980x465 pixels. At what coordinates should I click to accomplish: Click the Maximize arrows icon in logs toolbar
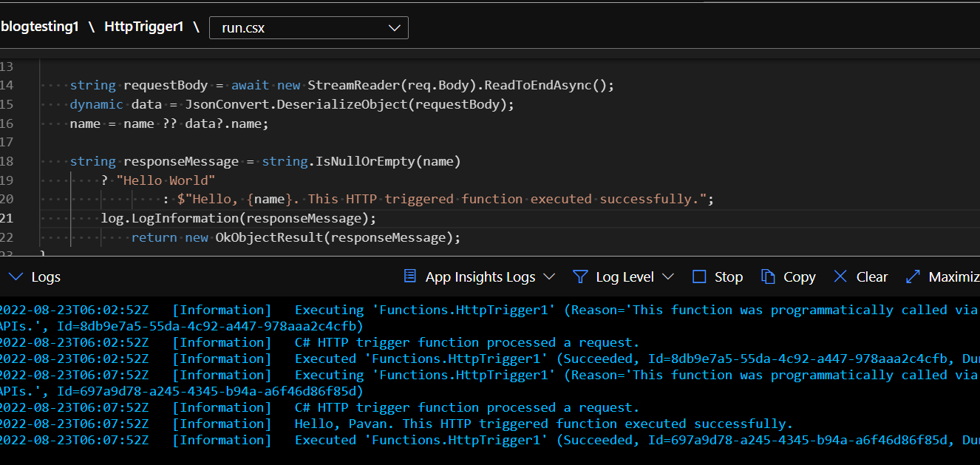coord(913,276)
